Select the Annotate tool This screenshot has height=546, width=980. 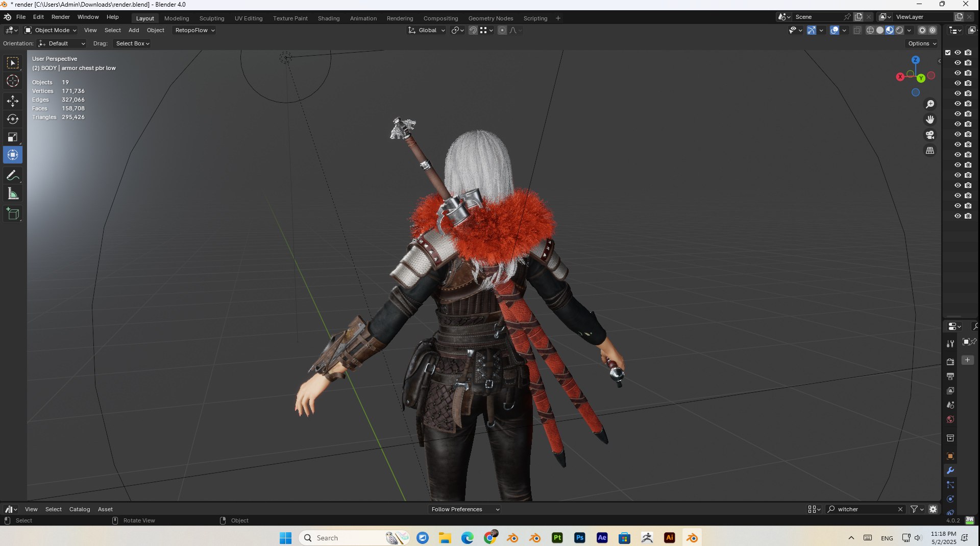[x=13, y=175]
